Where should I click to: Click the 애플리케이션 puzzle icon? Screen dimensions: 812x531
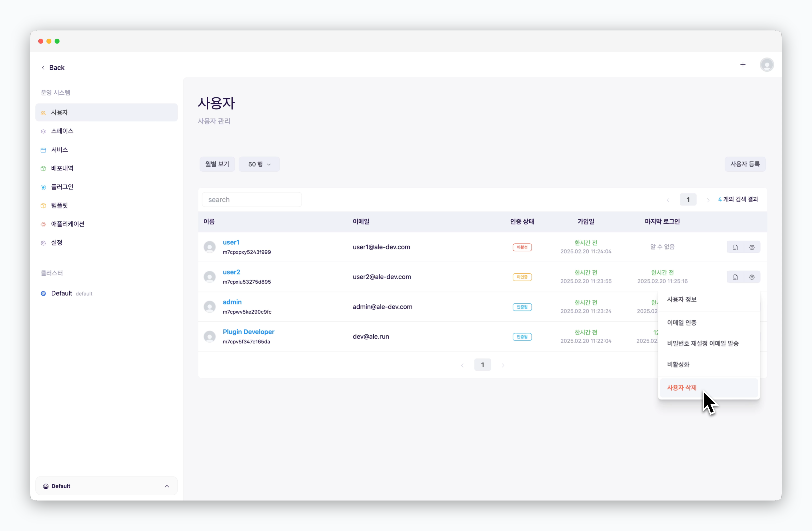pos(43,224)
